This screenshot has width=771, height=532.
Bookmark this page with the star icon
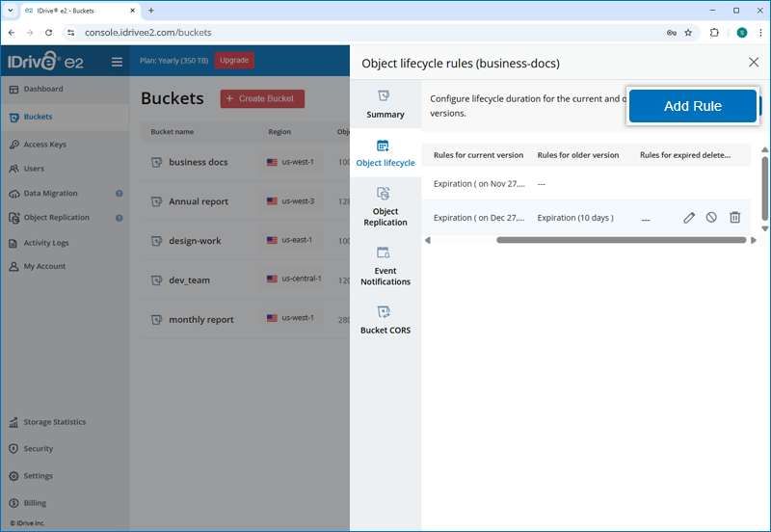click(688, 32)
